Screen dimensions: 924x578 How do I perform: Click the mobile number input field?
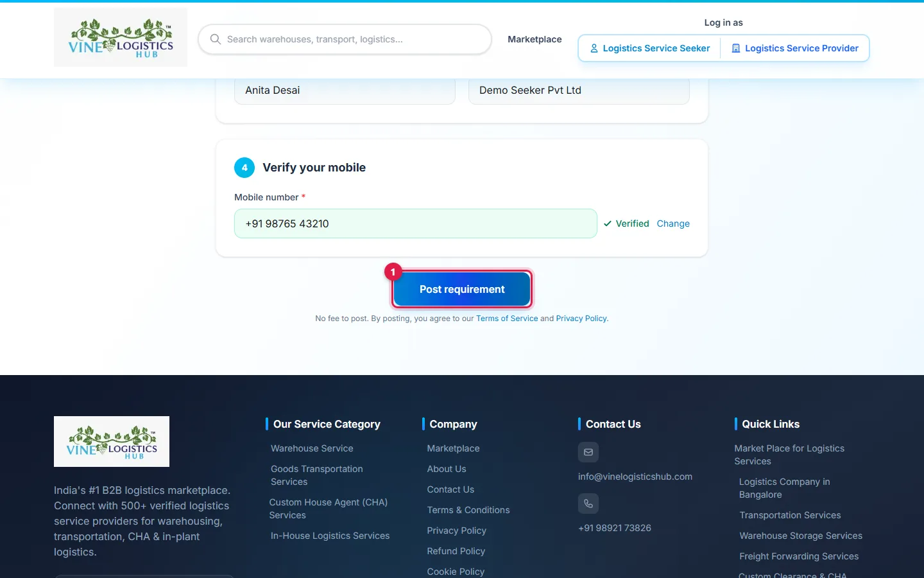(x=416, y=223)
